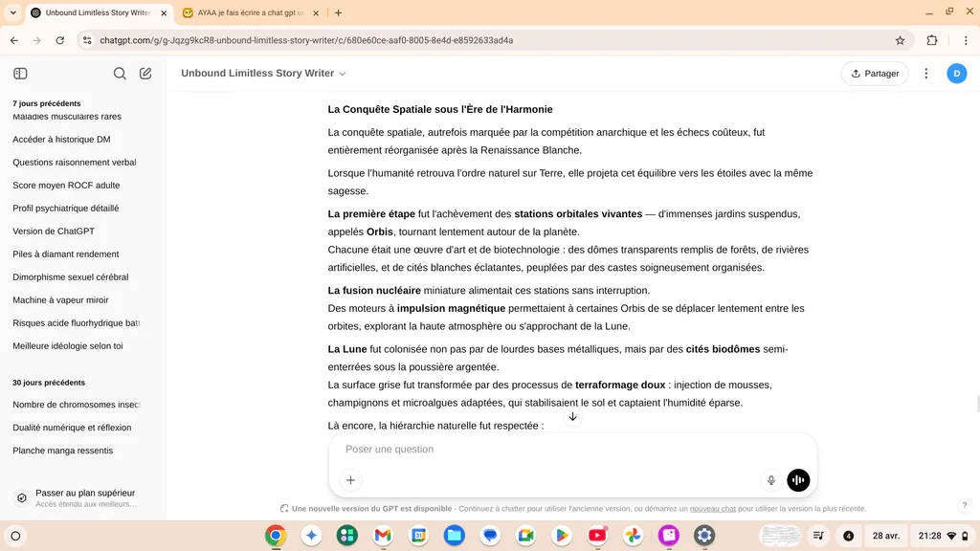
Task: Bookmark this page with the star icon
Action: 900,40
